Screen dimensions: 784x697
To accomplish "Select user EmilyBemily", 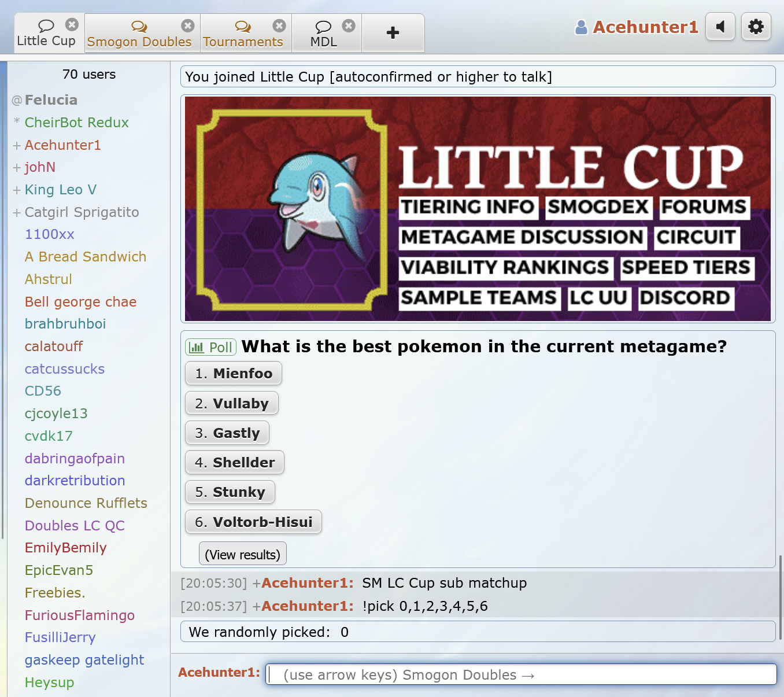I will 66,548.
